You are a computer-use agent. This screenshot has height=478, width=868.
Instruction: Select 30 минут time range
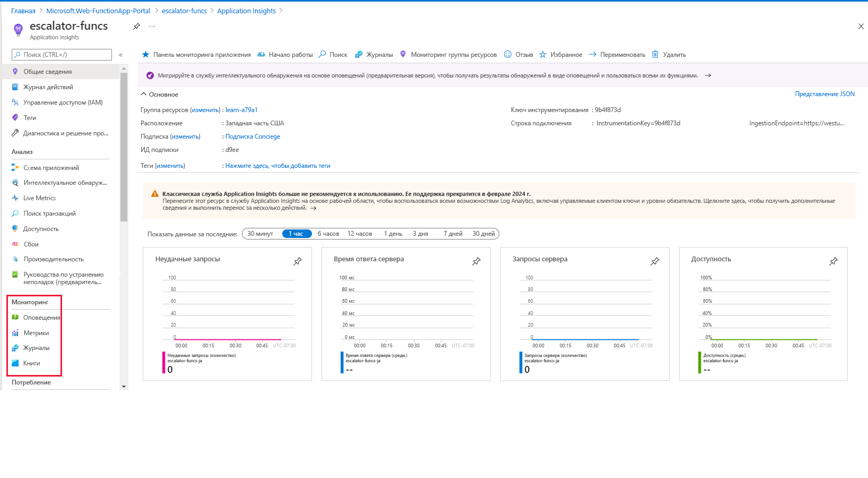click(x=260, y=234)
